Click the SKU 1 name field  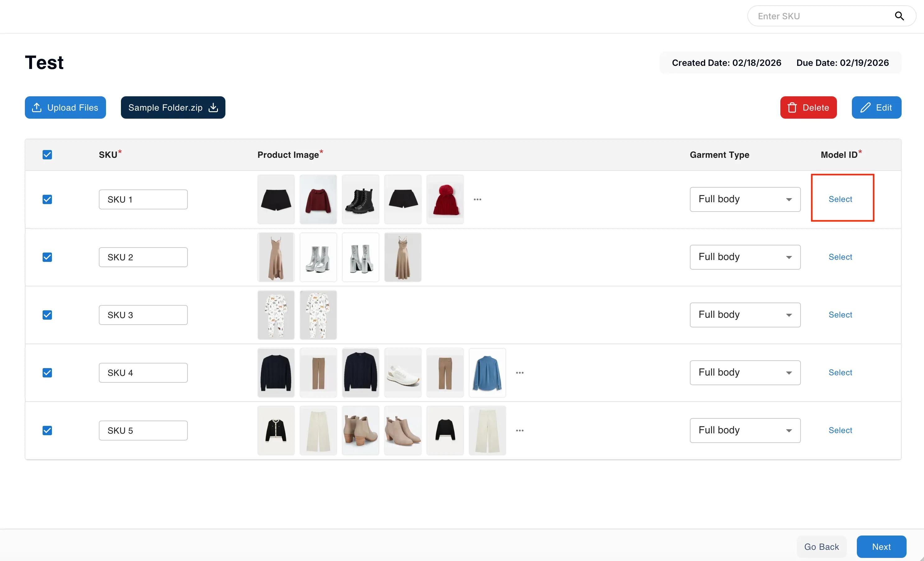[x=143, y=199]
